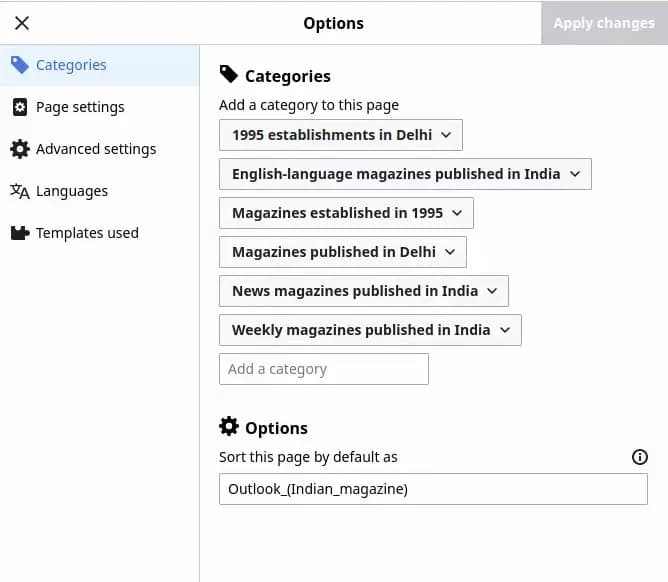Expand Magazines established in 1995 chevron
Viewport: 668px width, 582px height.
(457, 213)
